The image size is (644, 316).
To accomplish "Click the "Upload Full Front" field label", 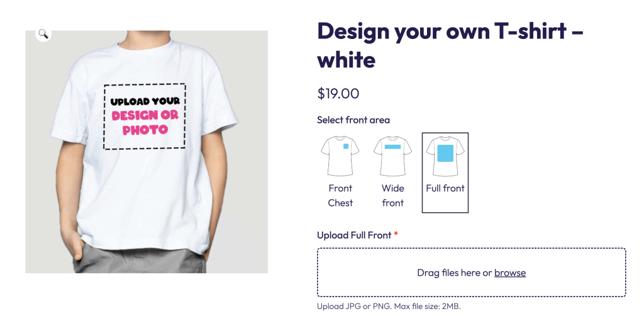I will coord(354,235).
